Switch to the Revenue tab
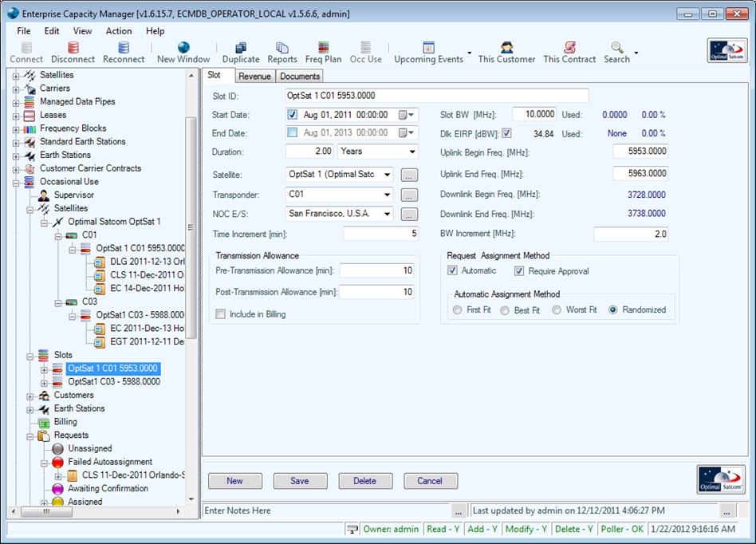This screenshot has width=756, height=544. tap(254, 77)
